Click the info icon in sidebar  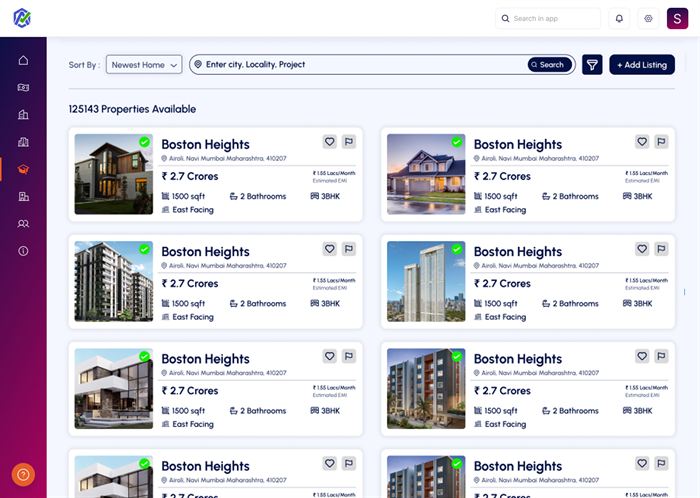(23, 251)
